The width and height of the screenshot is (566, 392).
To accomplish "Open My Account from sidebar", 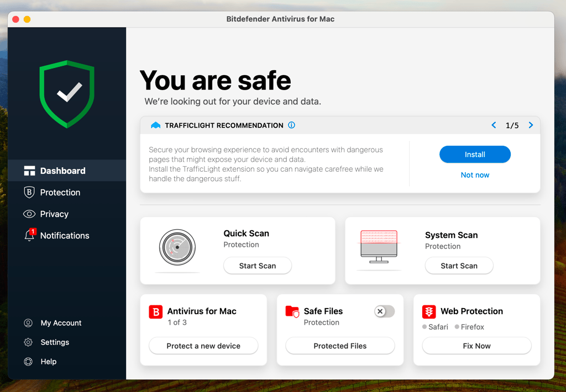I will pos(53,323).
